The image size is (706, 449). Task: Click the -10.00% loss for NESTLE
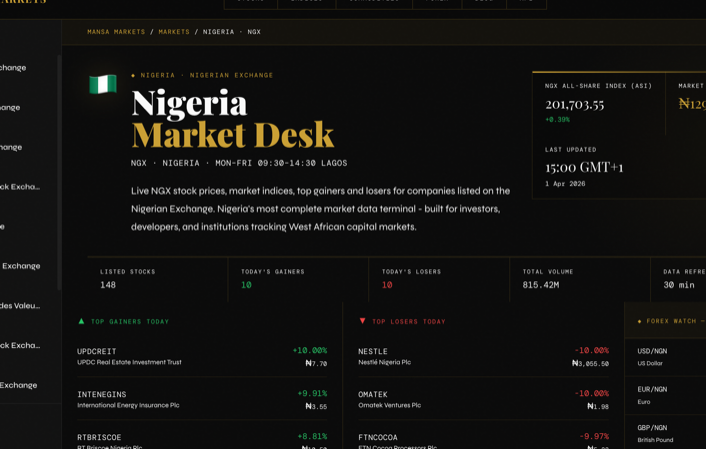(x=591, y=350)
